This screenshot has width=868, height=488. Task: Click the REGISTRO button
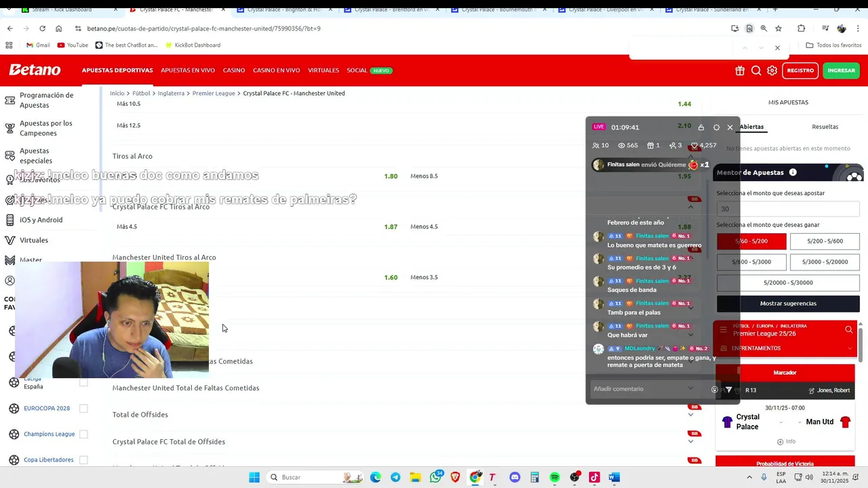coord(800,70)
